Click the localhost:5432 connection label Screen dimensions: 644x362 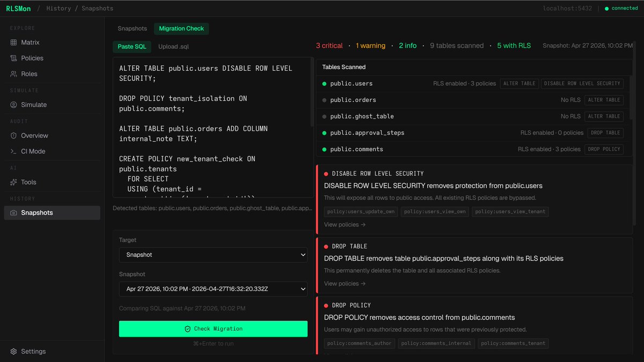[568, 9]
